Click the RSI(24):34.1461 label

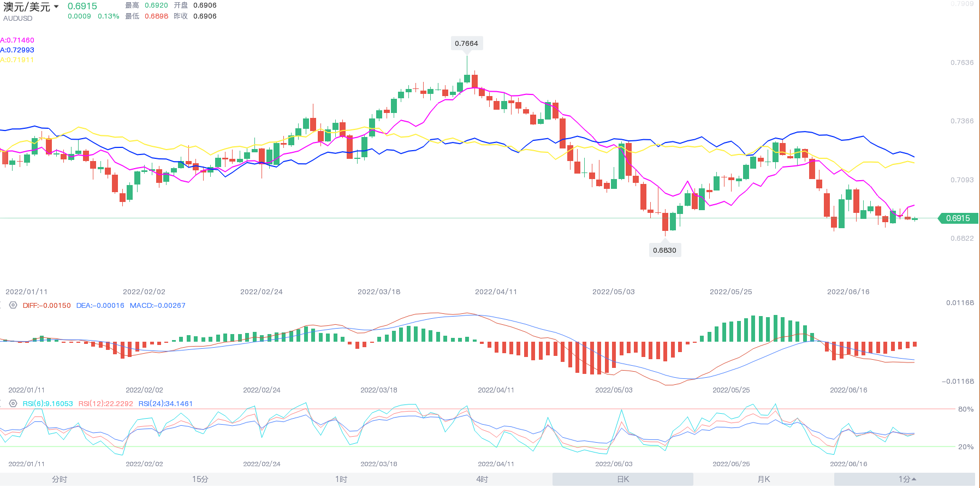tap(165, 404)
